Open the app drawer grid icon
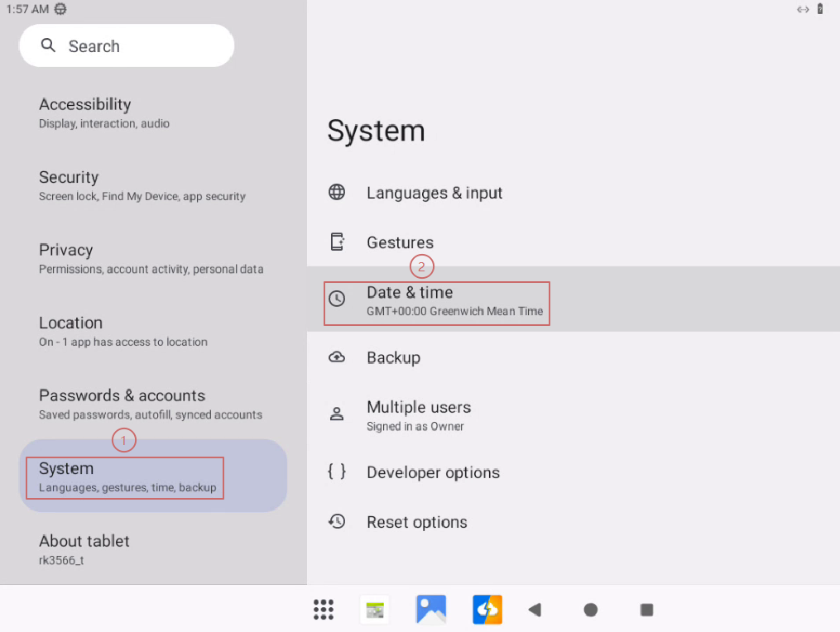Screen dimensions: 840x632 324,610
